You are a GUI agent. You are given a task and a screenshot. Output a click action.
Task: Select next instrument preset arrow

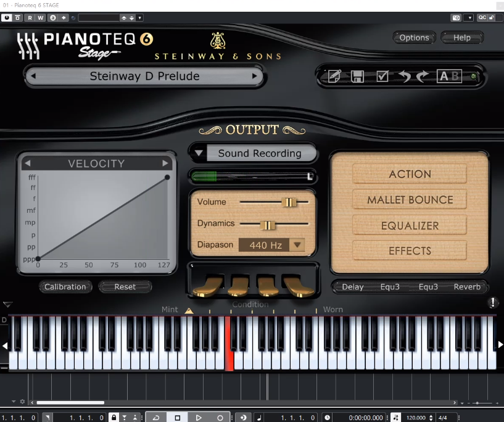[255, 76]
